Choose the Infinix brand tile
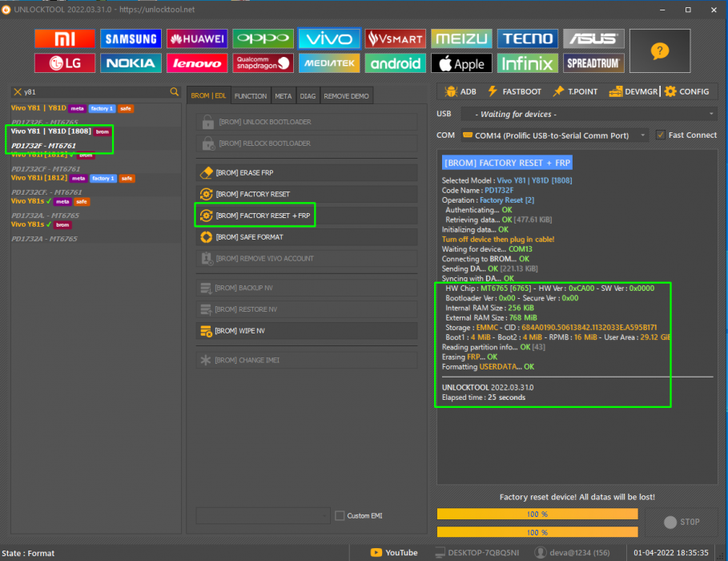The height and width of the screenshot is (561, 728). [528, 63]
